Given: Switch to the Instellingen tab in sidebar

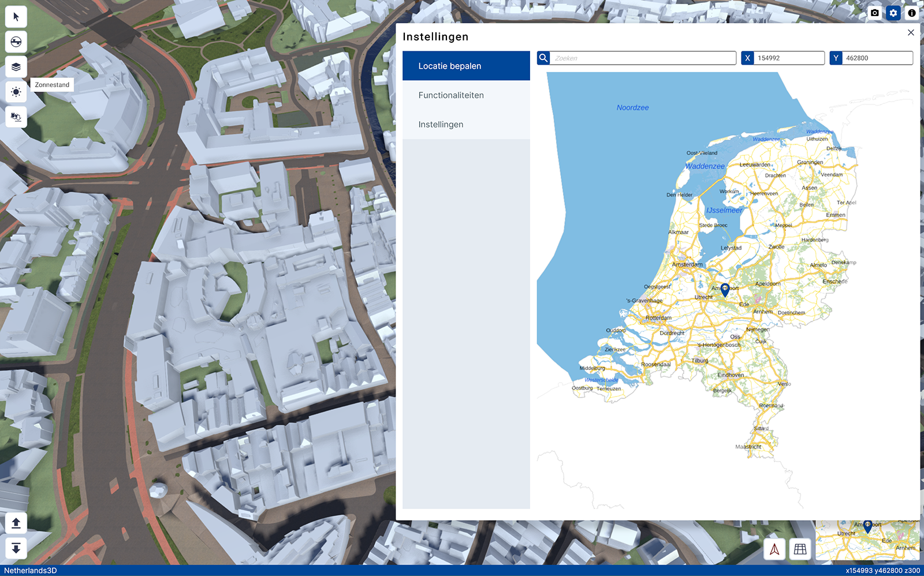Looking at the screenshot, I should (x=466, y=124).
